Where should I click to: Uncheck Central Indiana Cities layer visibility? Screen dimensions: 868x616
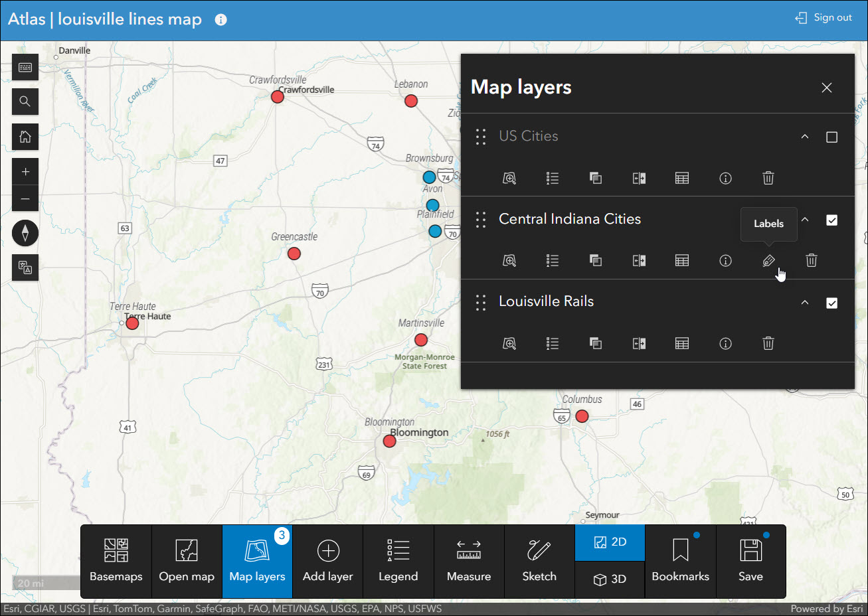tap(831, 220)
